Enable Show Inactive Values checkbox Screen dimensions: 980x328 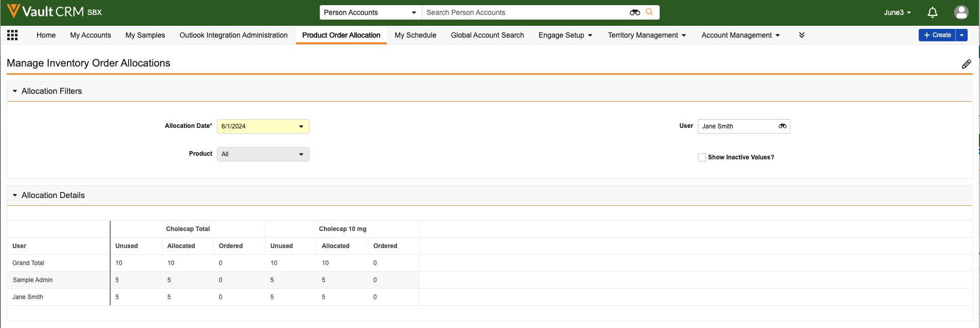[x=701, y=157]
